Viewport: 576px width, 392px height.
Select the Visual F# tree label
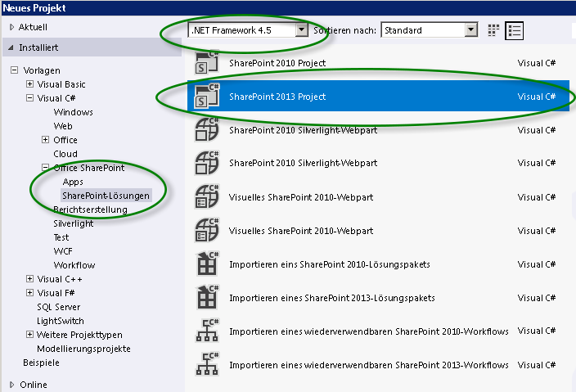pyautogui.click(x=56, y=293)
